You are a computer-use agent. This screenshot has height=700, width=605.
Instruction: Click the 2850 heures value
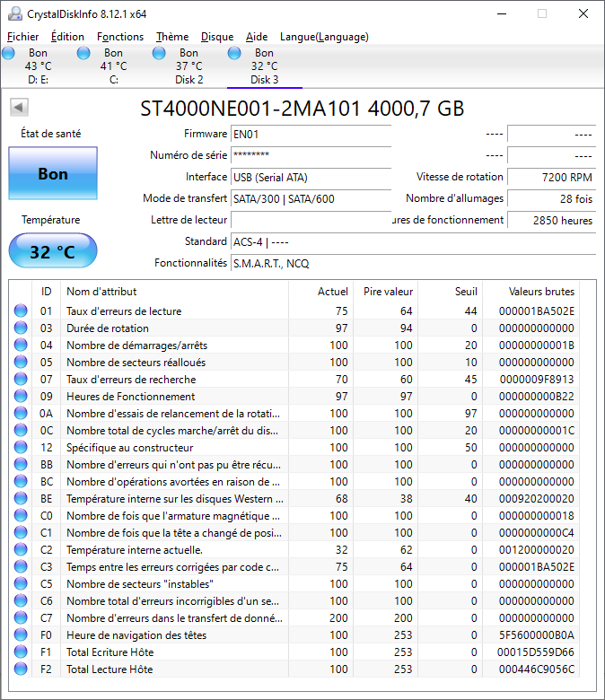pyautogui.click(x=552, y=220)
